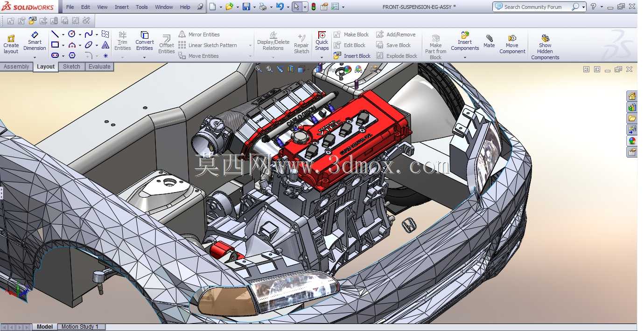Open the Window menu
This screenshot has width=644, height=331.
pos(164,7)
